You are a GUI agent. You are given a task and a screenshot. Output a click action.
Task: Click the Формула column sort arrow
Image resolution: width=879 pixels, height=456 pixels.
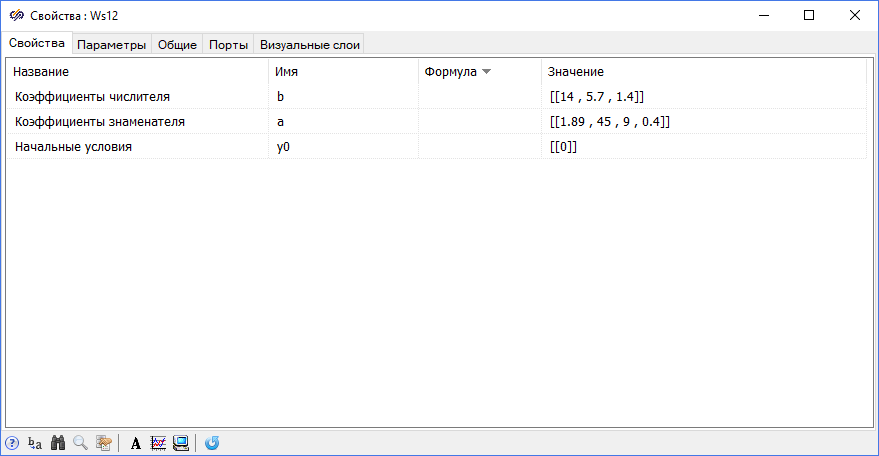[486, 72]
